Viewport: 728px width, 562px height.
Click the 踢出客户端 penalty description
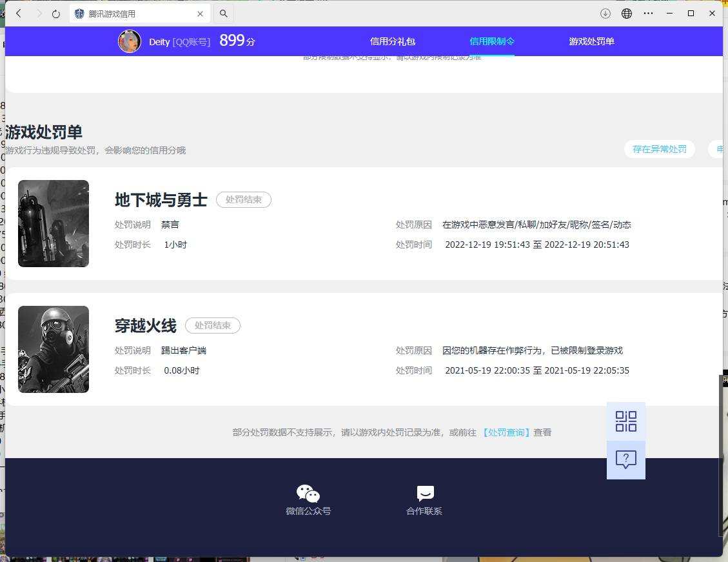pyautogui.click(x=184, y=350)
